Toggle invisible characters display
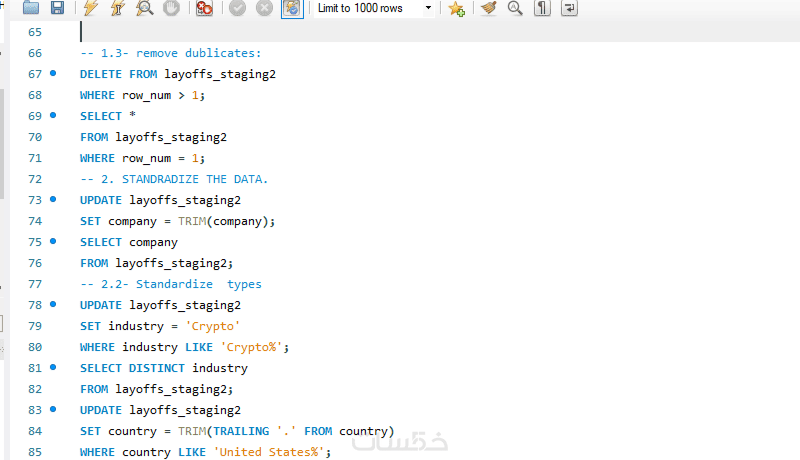800x460 pixels. coord(542,8)
